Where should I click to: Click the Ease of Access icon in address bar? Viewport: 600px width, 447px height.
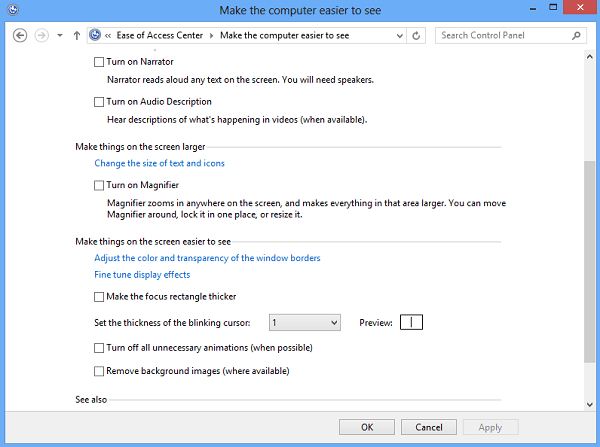click(x=95, y=35)
